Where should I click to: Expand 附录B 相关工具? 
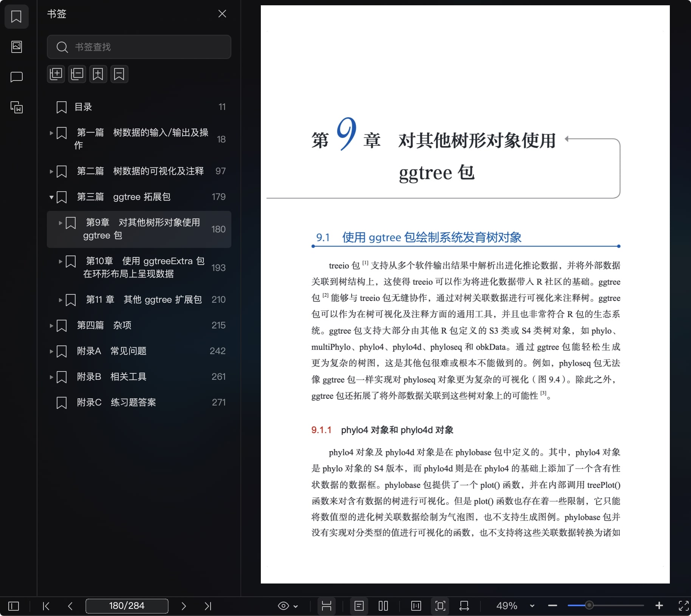click(51, 377)
